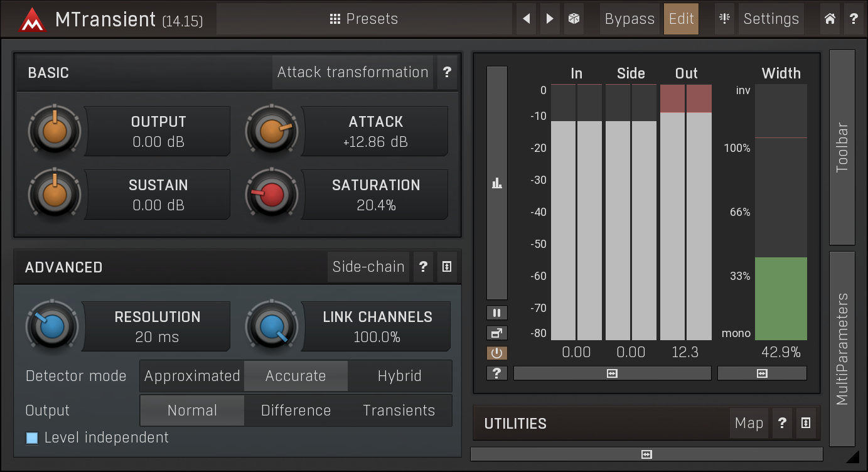The height and width of the screenshot is (472, 868).
Task: Pause the meters with the pause icon
Action: coord(496,313)
